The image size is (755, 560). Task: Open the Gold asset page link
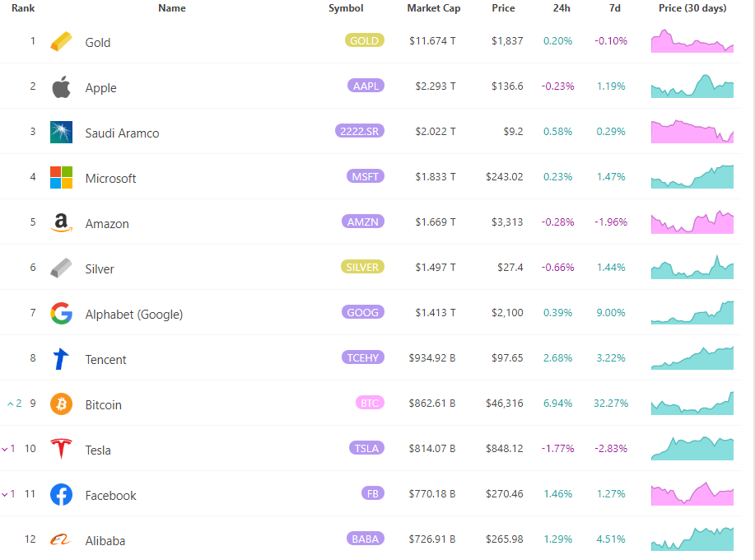tap(98, 42)
